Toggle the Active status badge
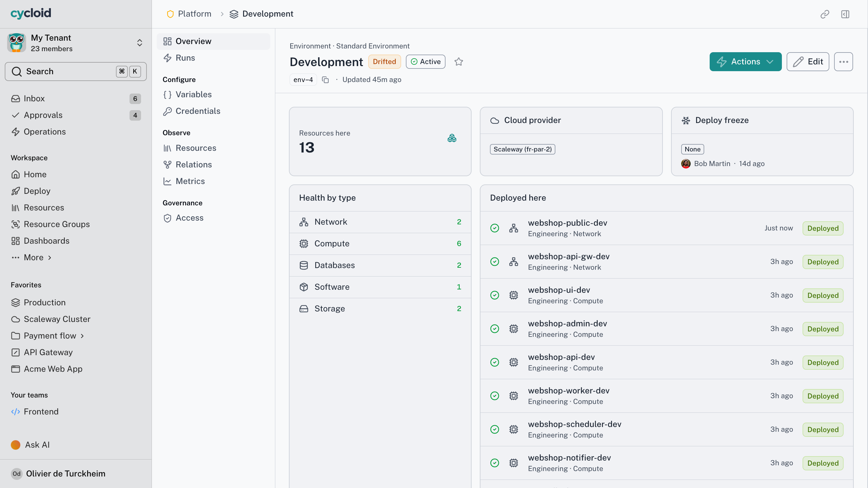The image size is (868, 488). 426,62
